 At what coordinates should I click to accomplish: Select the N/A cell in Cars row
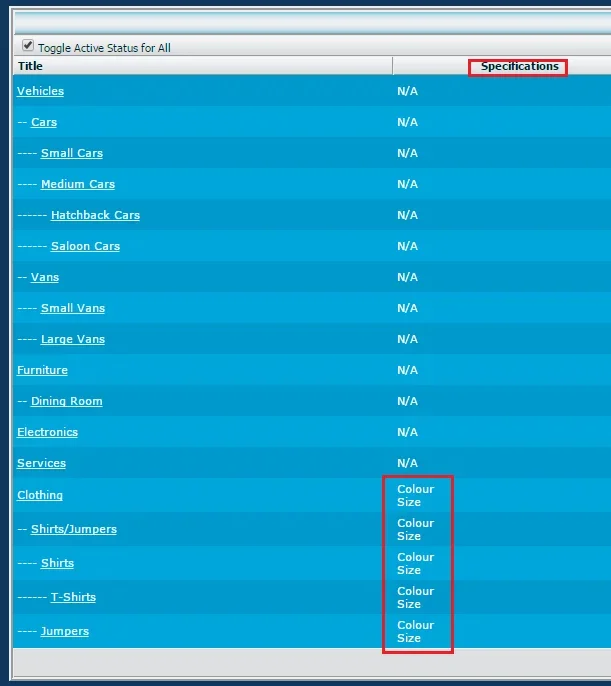pyautogui.click(x=407, y=122)
